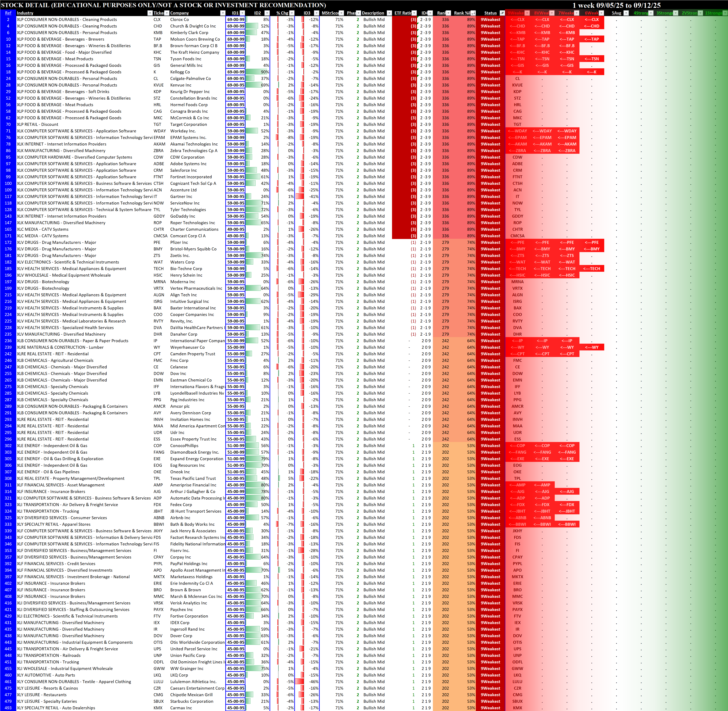This screenshot has width=728, height=711.
Task: Click the red <---PFE cell under 9Weakest
Action: click(517, 242)
